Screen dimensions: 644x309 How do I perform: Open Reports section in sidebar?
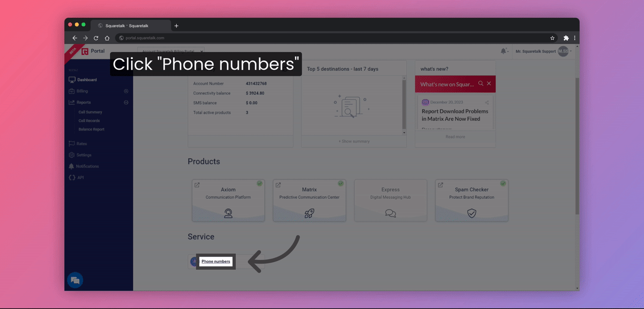pyautogui.click(x=83, y=102)
